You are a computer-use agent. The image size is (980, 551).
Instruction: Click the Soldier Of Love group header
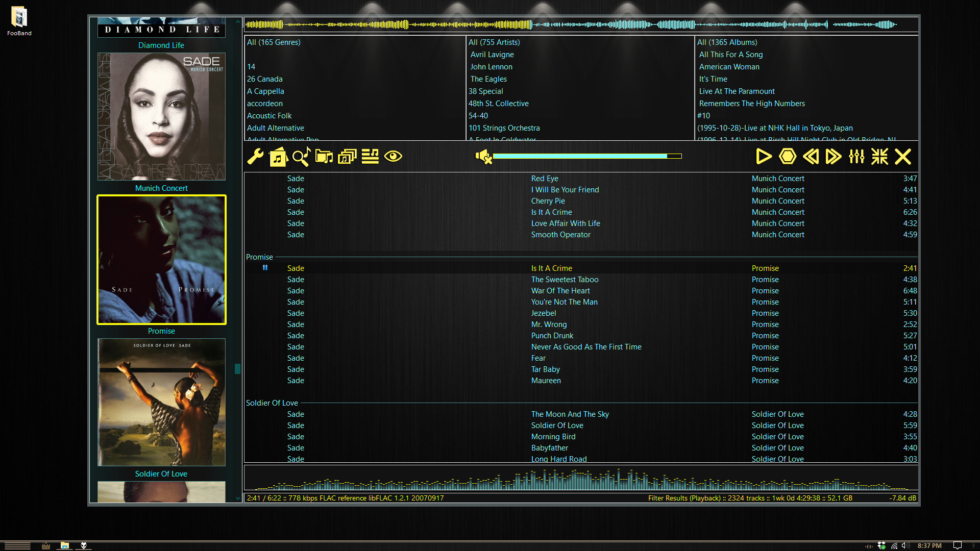(x=272, y=403)
